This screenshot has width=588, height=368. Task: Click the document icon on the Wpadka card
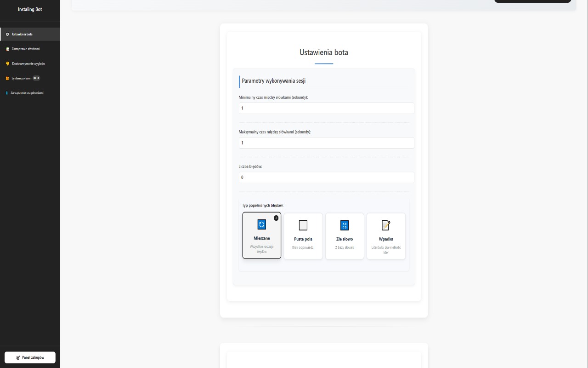pos(386,225)
